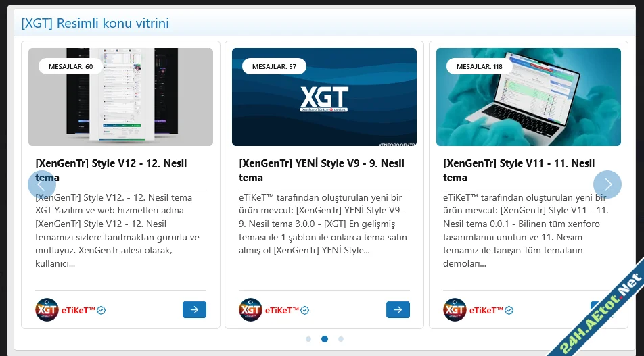Open the laptop thumbnail for Style V11

(528, 97)
